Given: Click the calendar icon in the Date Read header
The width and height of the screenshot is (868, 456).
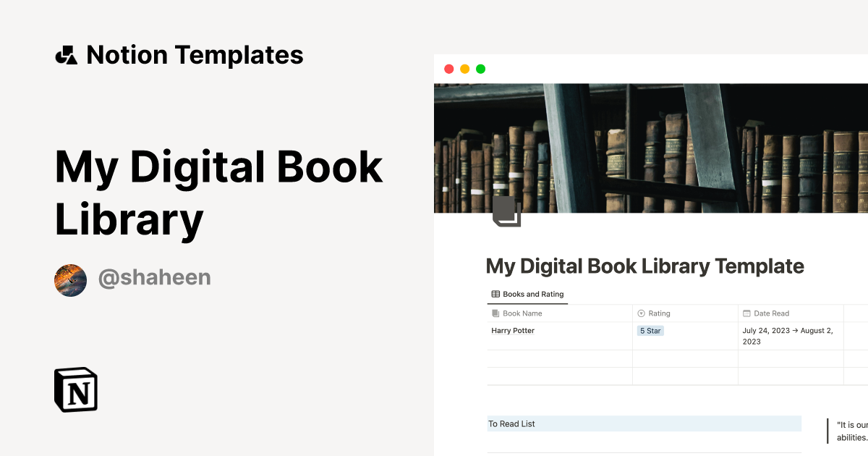Looking at the screenshot, I should 747,313.
